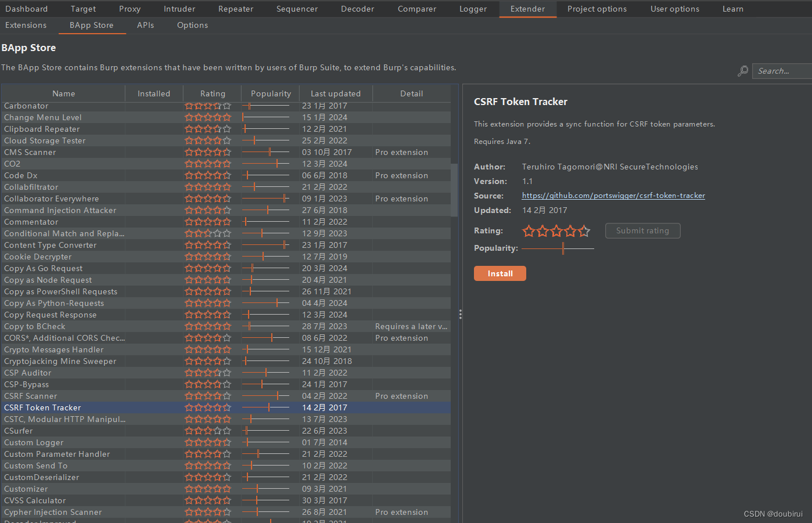Select the Copy to BCheck row
812x523 pixels.
coord(226,326)
